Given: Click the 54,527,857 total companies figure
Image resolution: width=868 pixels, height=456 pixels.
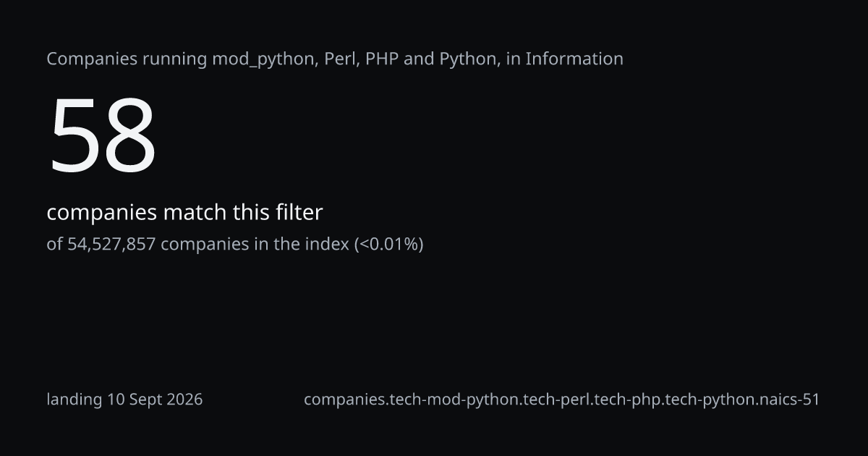Looking at the screenshot, I should click(x=111, y=245).
